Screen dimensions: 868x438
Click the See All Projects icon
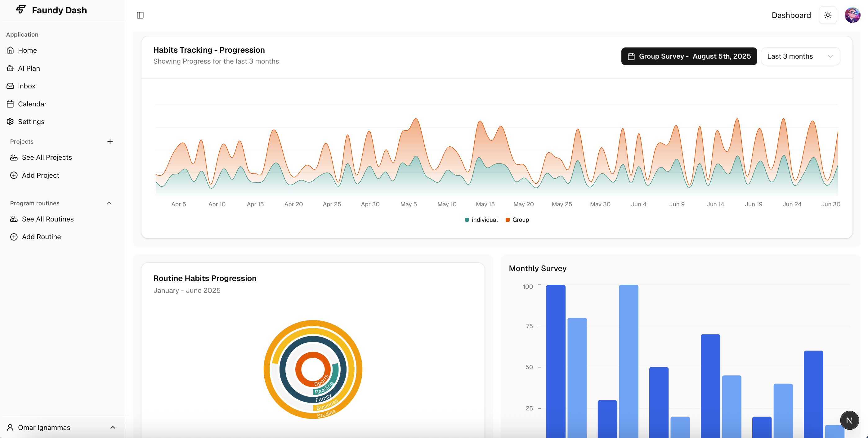tap(14, 157)
